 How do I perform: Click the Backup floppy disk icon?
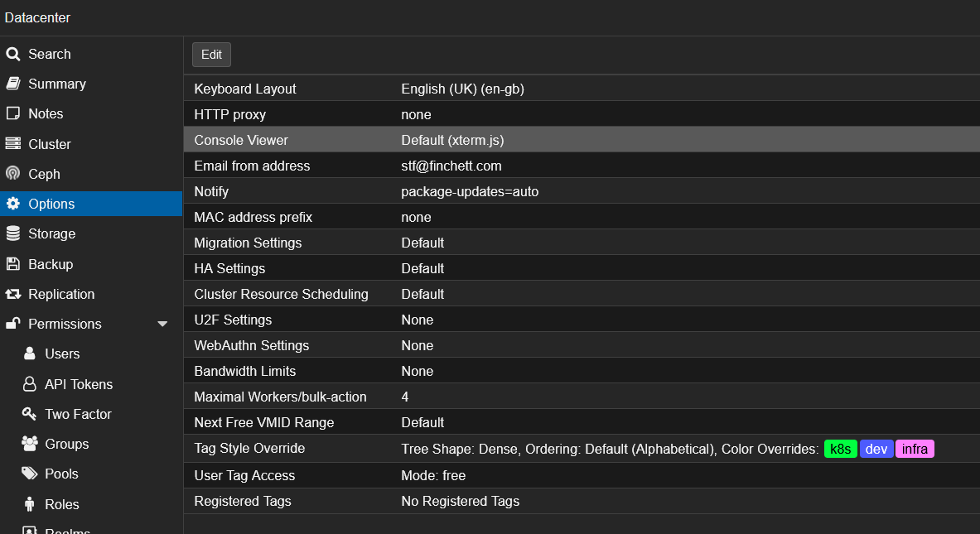pyautogui.click(x=12, y=263)
